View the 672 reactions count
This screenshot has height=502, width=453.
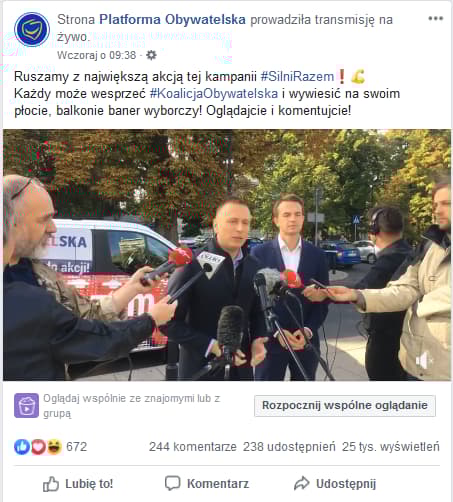click(x=76, y=447)
